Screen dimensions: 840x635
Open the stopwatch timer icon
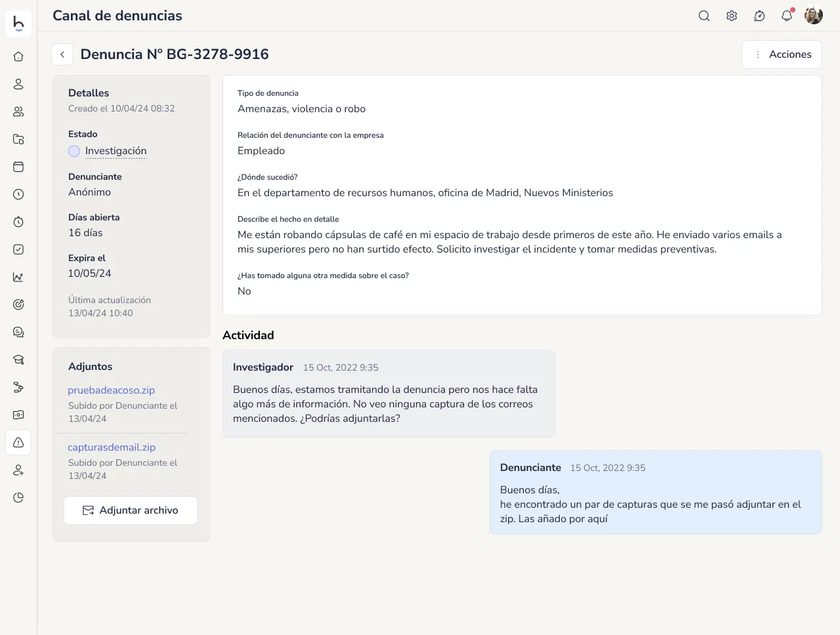[18, 222]
